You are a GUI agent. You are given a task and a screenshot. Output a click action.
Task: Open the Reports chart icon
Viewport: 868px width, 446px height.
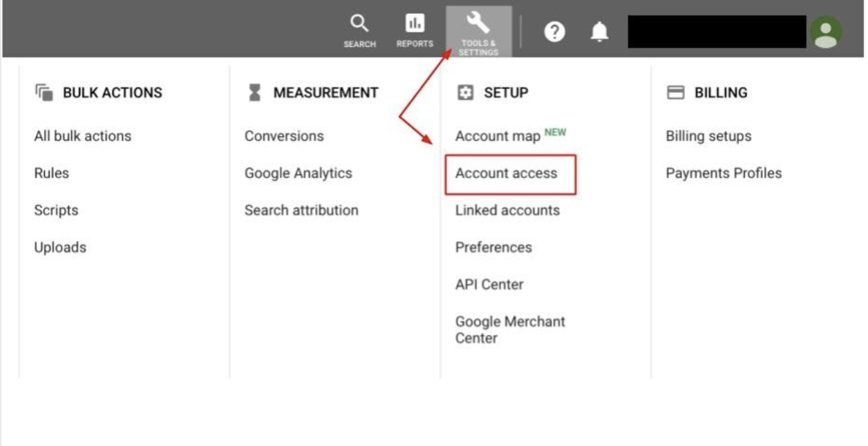click(x=415, y=24)
